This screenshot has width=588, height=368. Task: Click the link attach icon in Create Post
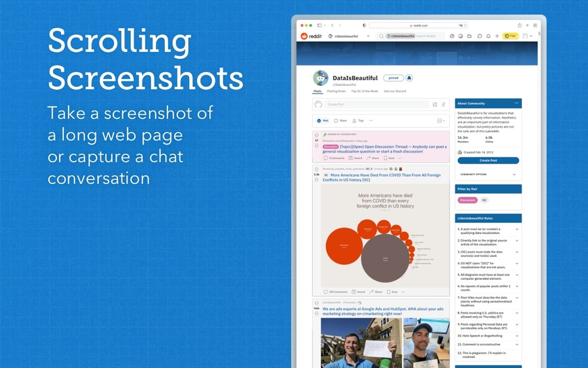(x=443, y=104)
